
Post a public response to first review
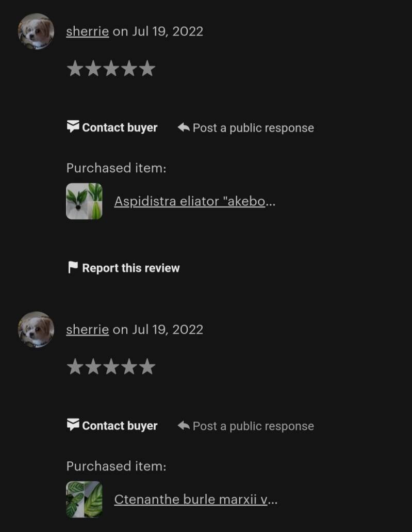coord(253,128)
